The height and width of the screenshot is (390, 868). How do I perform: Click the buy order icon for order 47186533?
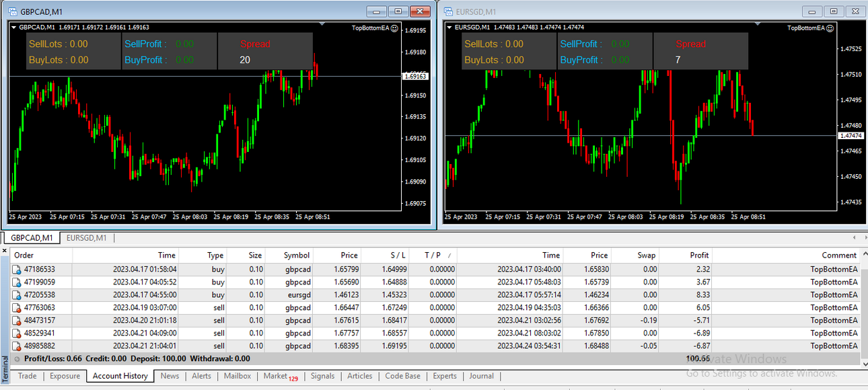[x=17, y=270]
